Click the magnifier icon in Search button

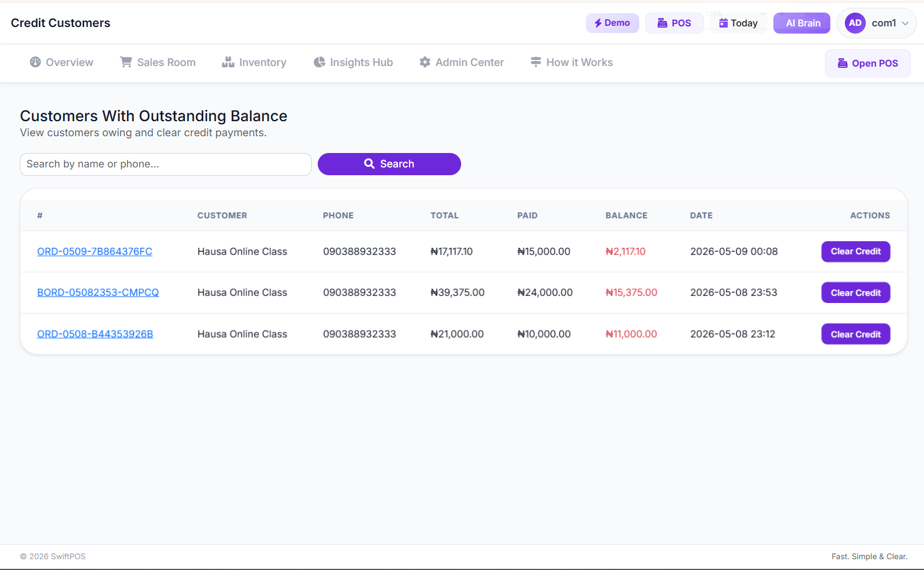(x=369, y=164)
